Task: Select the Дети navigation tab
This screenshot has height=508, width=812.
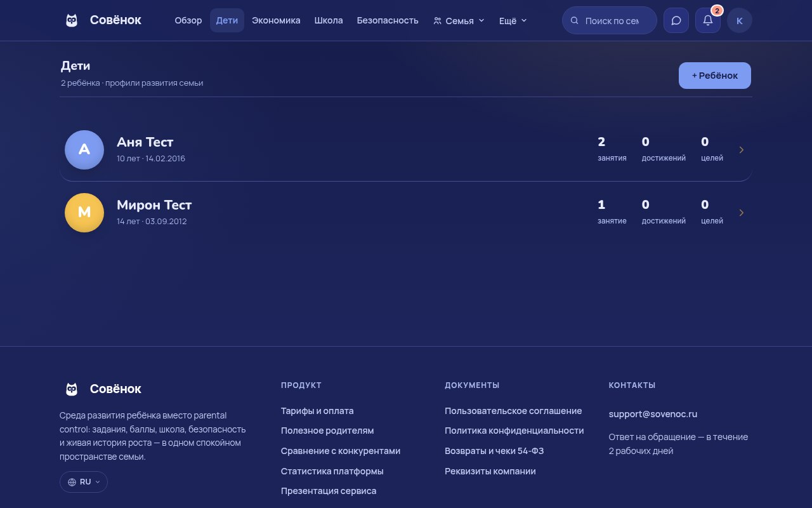Action: click(227, 20)
